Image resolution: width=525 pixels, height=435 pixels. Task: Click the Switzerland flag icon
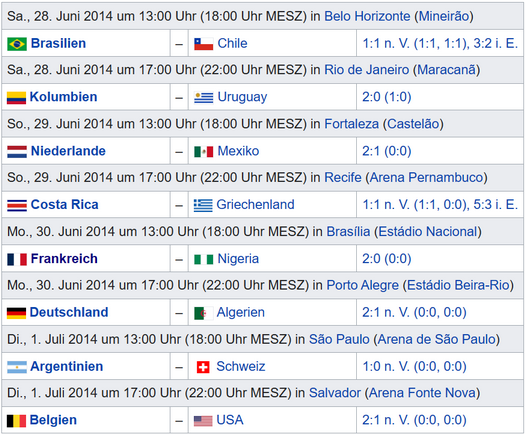[x=203, y=367]
